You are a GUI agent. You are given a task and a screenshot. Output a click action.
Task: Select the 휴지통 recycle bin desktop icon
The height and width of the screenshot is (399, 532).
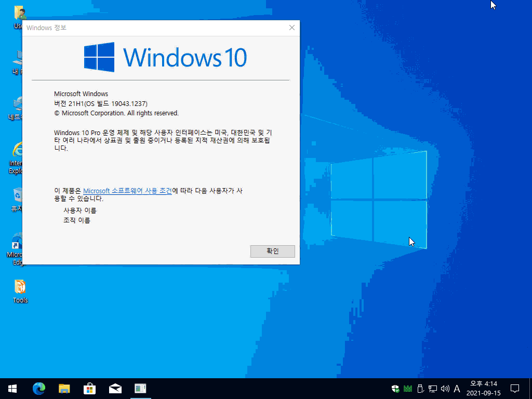click(17, 200)
